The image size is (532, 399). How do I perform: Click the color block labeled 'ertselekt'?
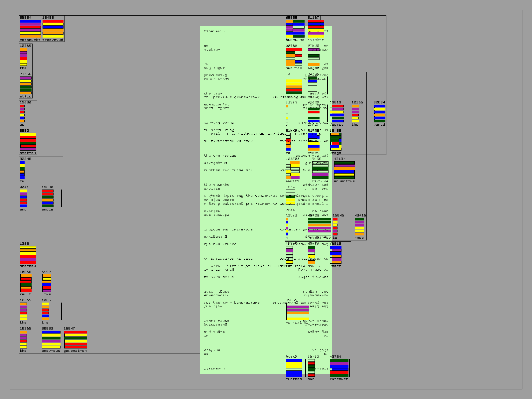(30, 29)
